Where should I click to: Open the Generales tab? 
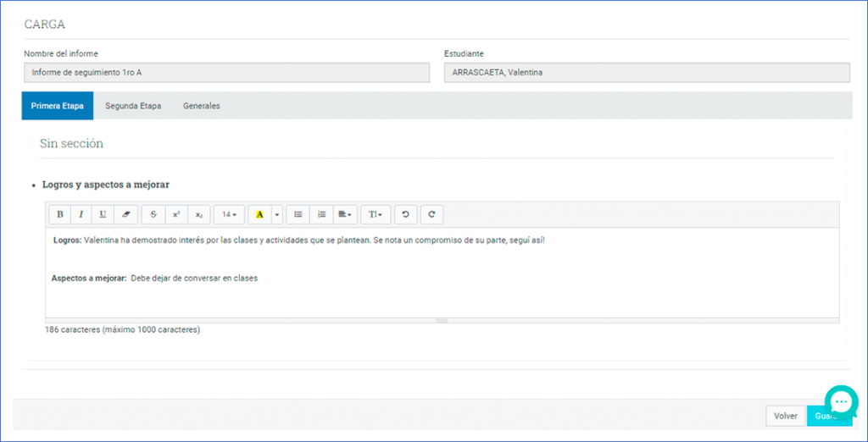pos(202,106)
